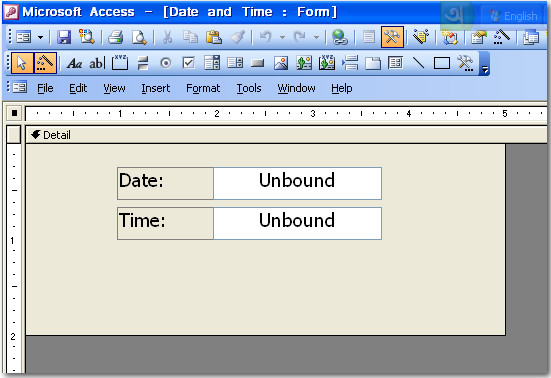Select the Page Break tool

click(x=350, y=63)
